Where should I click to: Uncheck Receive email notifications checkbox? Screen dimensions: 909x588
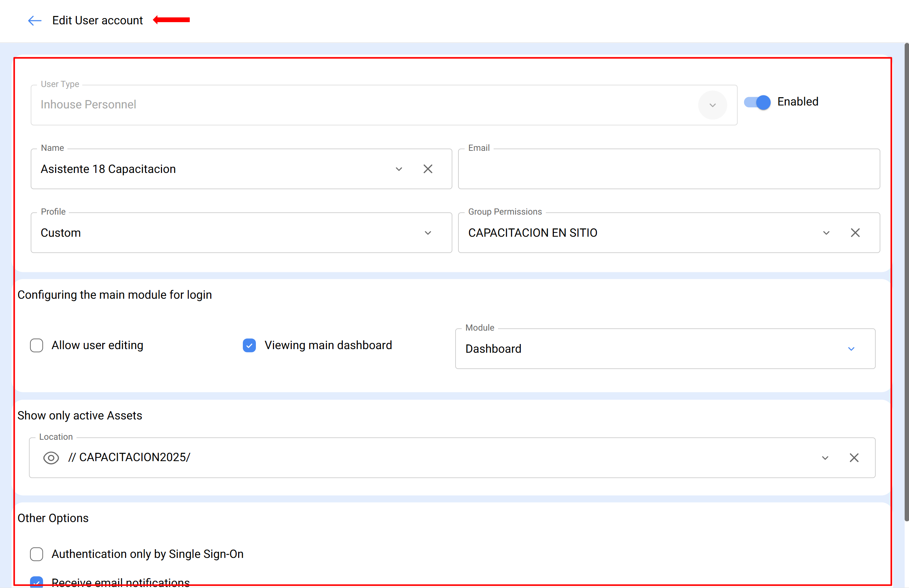coord(37,581)
